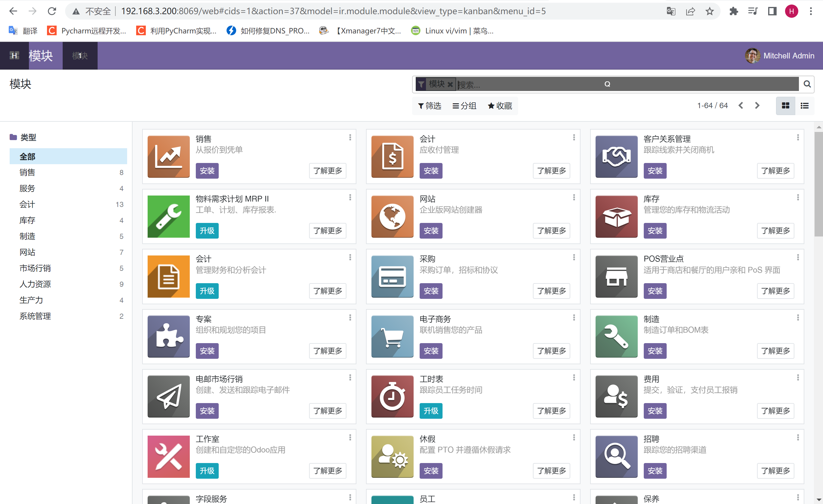Open the home menu H icon
This screenshot has height=504, width=823.
(x=14, y=55)
